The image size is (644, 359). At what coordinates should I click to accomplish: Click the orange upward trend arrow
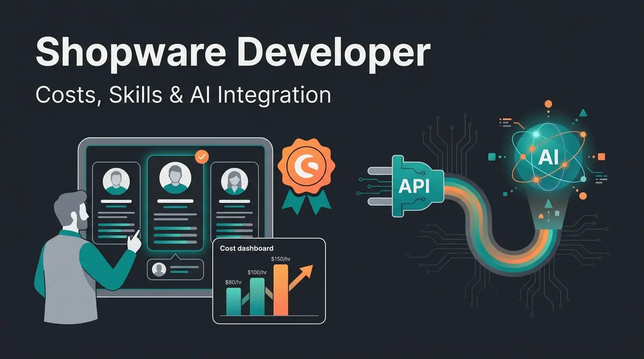300,278
